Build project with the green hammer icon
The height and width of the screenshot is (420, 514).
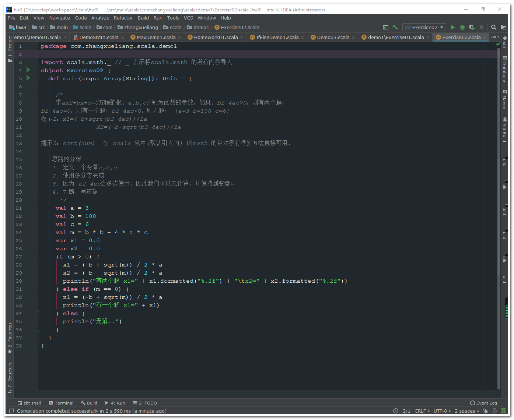pos(395,27)
